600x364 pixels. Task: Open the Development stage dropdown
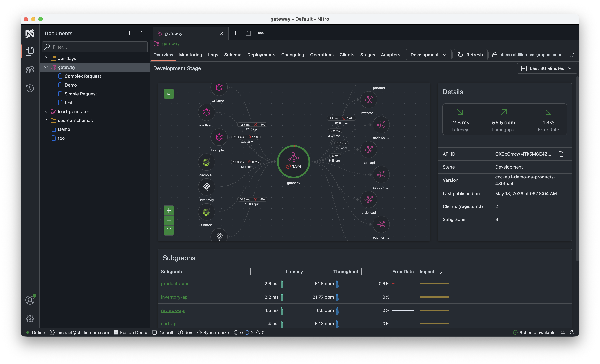428,55
